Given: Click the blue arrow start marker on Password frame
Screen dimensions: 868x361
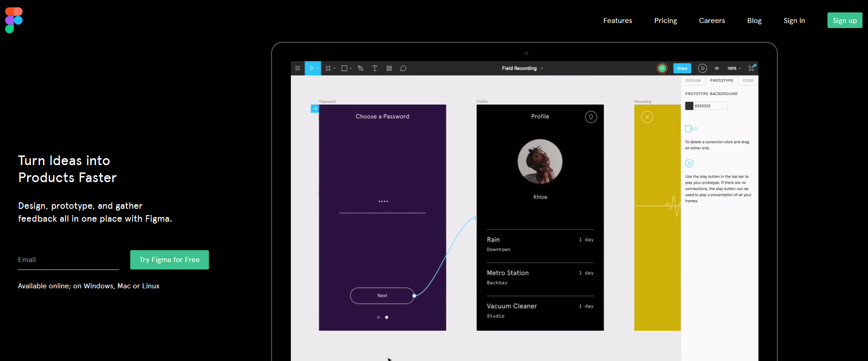Looking at the screenshot, I should point(315,109).
